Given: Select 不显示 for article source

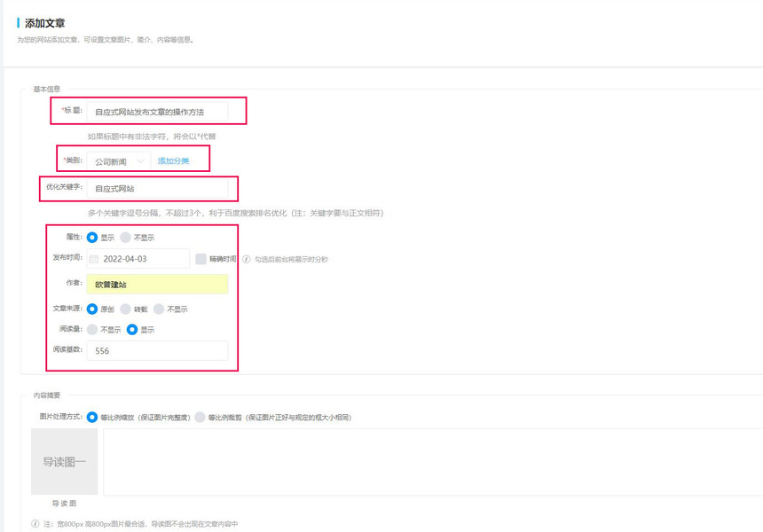Looking at the screenshot, I should point(159,309).
